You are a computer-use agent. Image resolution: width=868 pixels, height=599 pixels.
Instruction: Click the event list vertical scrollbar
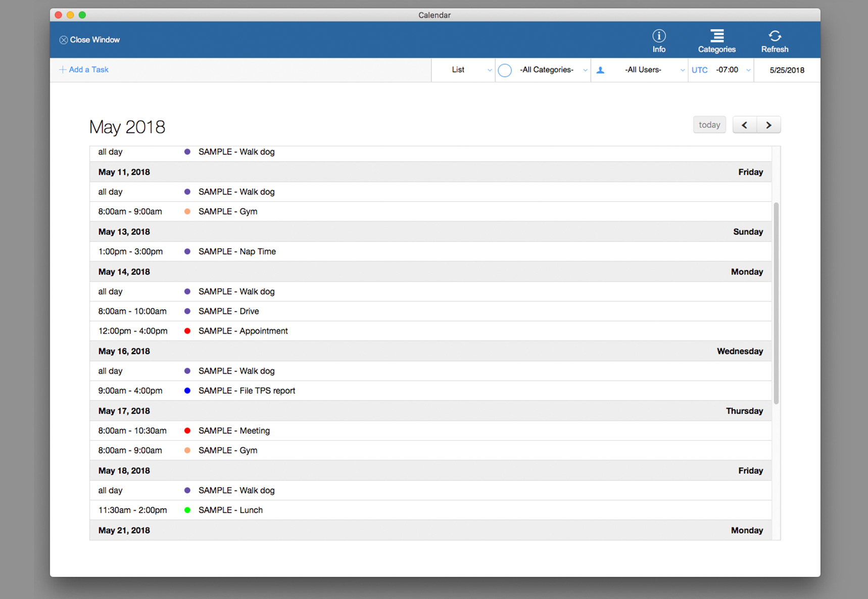776,303
